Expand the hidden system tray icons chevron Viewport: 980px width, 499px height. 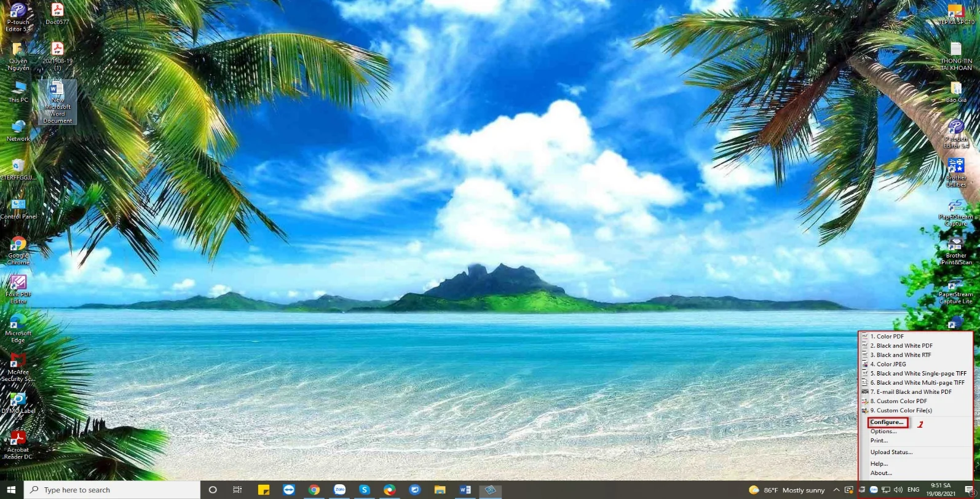tap(836, 490)
